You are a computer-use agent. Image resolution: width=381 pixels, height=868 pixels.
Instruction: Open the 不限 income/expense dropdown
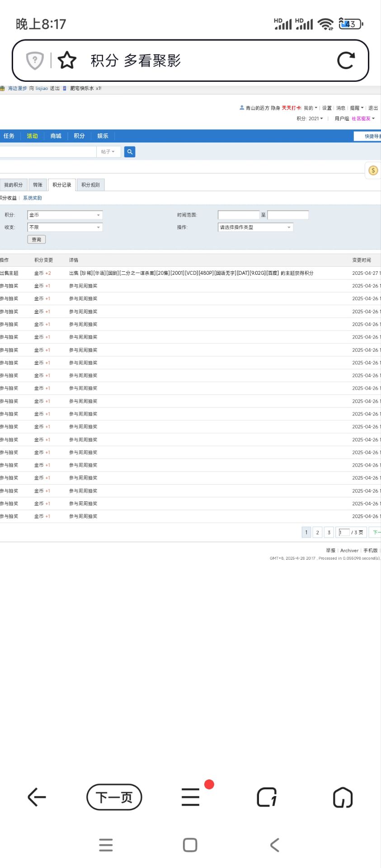point(65,227)
